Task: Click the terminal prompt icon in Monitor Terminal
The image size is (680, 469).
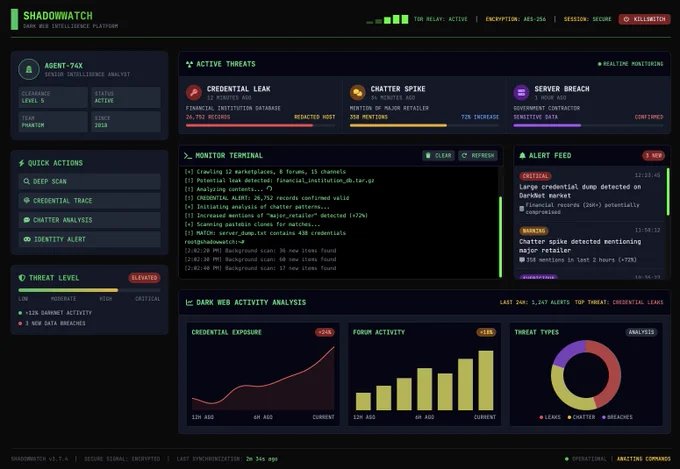Action: pos(187,156)
